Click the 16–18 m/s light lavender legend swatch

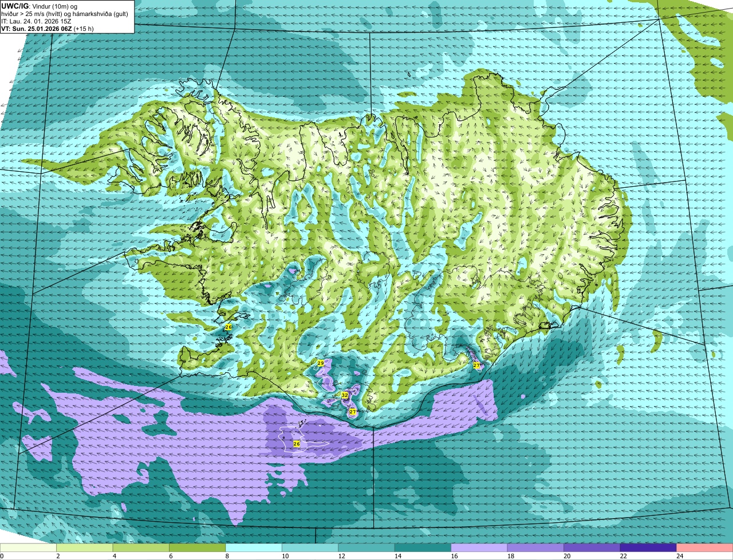tap(479, 547)
